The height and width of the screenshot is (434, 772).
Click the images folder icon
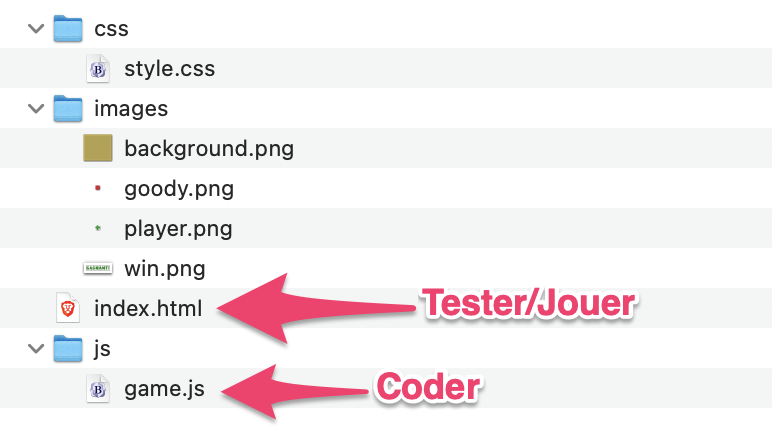(x=67, y=108)
